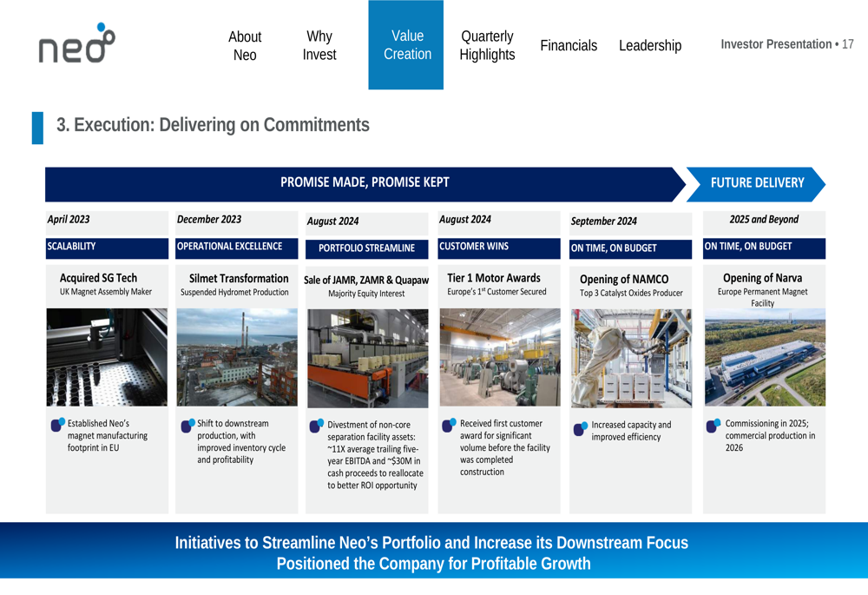Select the Value Creation tab
This screenshot has width=868, height=595.
(405, 45)
